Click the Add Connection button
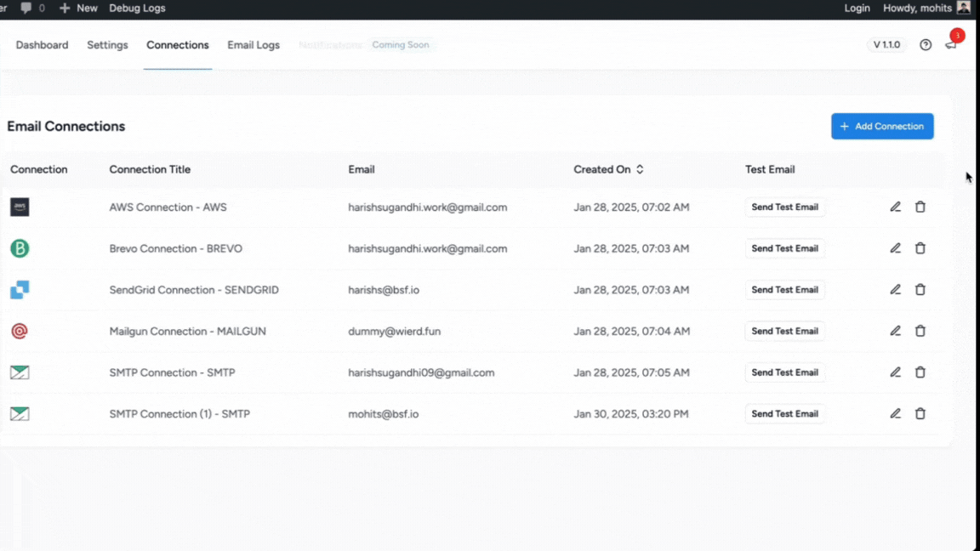This screenshot has width=980, height=551. coord(882,126)
